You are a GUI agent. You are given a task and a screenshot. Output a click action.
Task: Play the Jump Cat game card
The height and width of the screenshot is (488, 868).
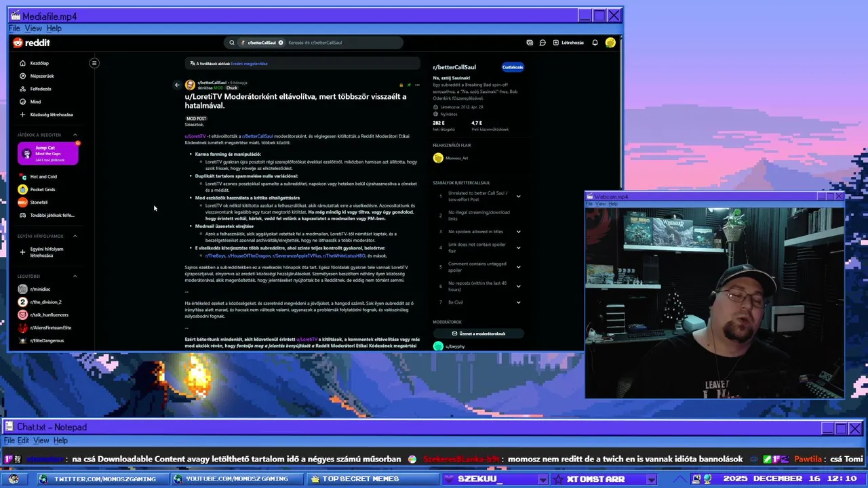(x=48, y=154)
